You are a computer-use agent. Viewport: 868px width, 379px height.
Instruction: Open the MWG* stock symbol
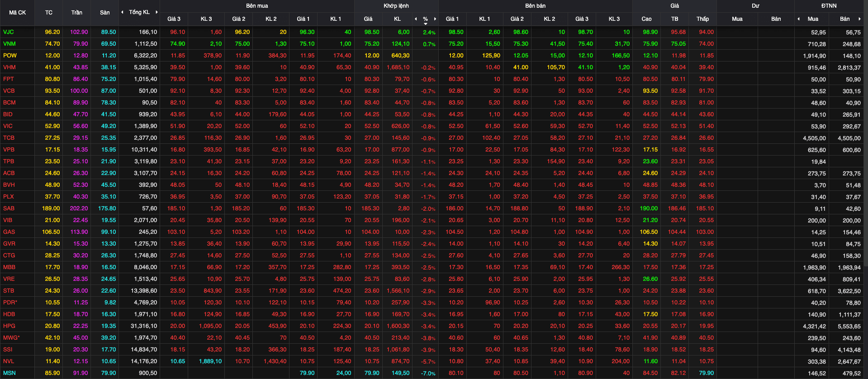point(11,338)
